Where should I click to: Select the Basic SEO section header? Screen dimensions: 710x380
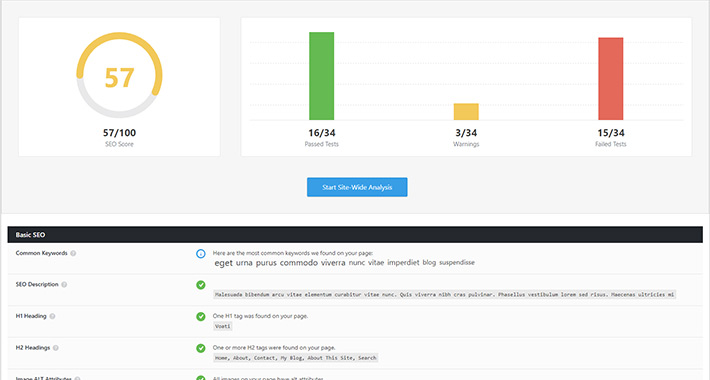355,235
